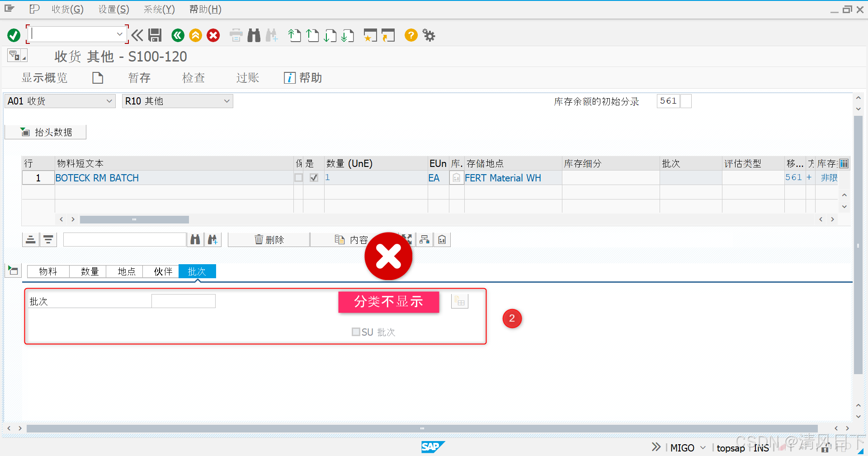Toggle the checked item OK checkbox
The image size is (868, 456).
[x=314, y=178]
